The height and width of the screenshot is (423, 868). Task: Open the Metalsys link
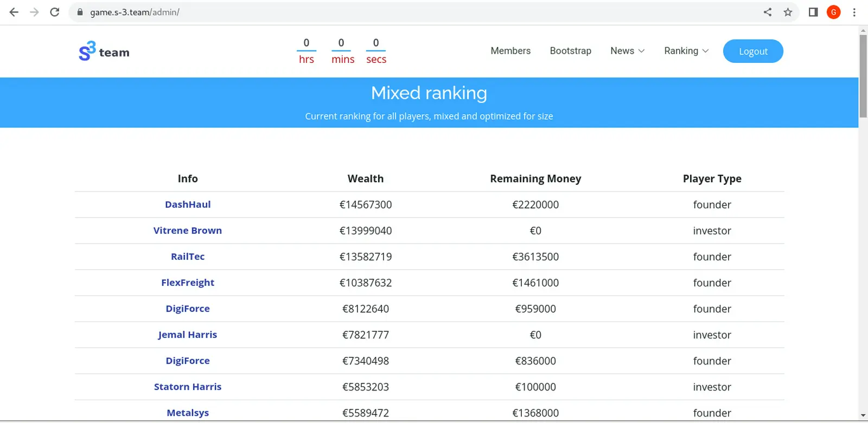coord(188,413)
